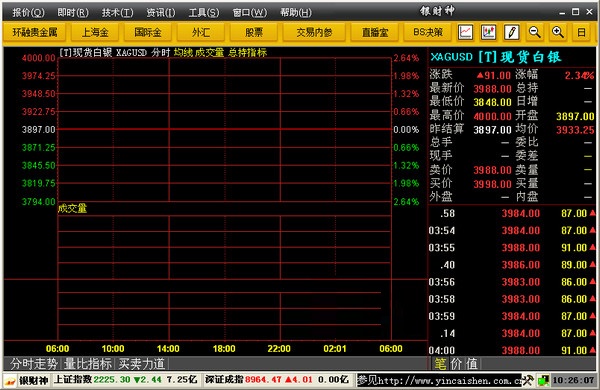Click the 涨跌 value ▲91.00
This screenshot has width=600, height=390.
(x=494, y=75)
